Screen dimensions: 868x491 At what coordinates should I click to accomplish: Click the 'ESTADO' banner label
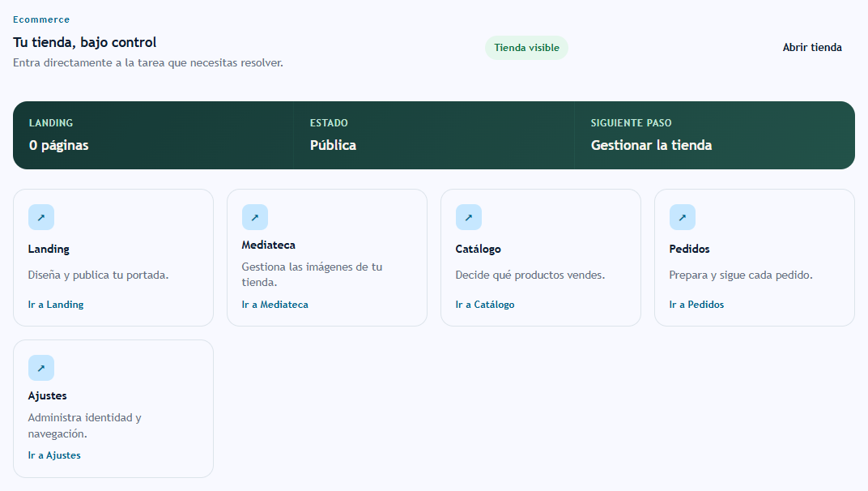click(329, 123)
